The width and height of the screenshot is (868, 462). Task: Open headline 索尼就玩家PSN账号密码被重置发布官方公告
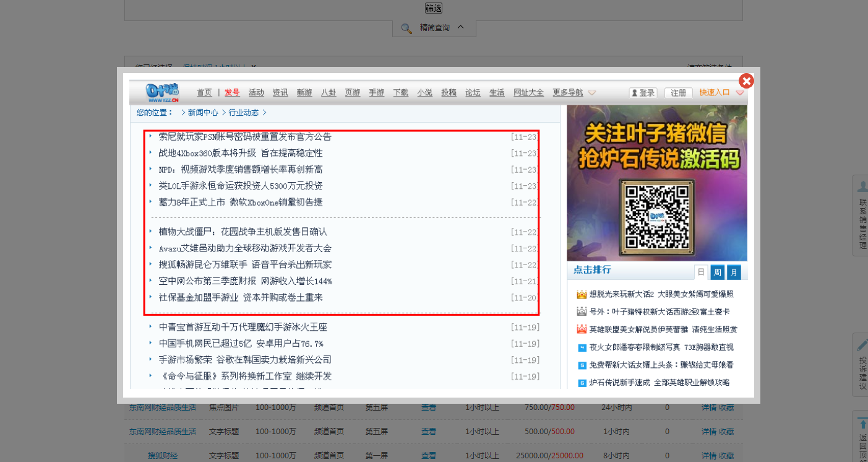tap(245, 136)
